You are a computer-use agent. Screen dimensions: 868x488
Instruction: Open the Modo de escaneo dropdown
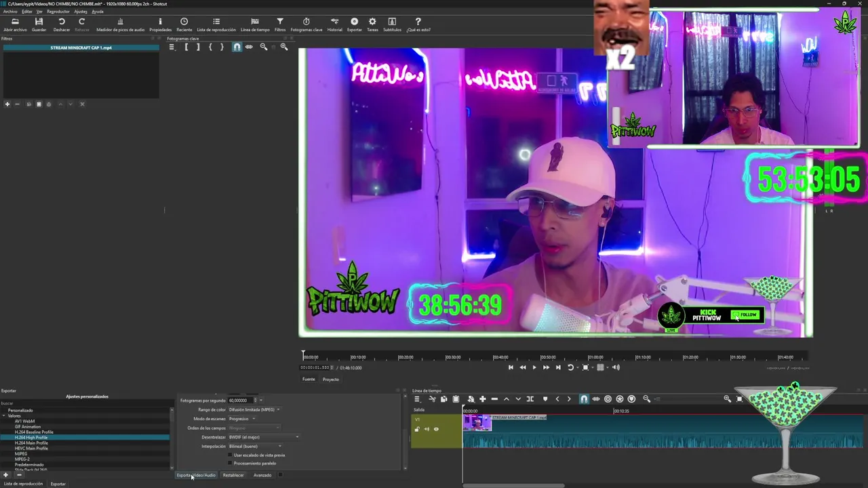click(242, 419)
